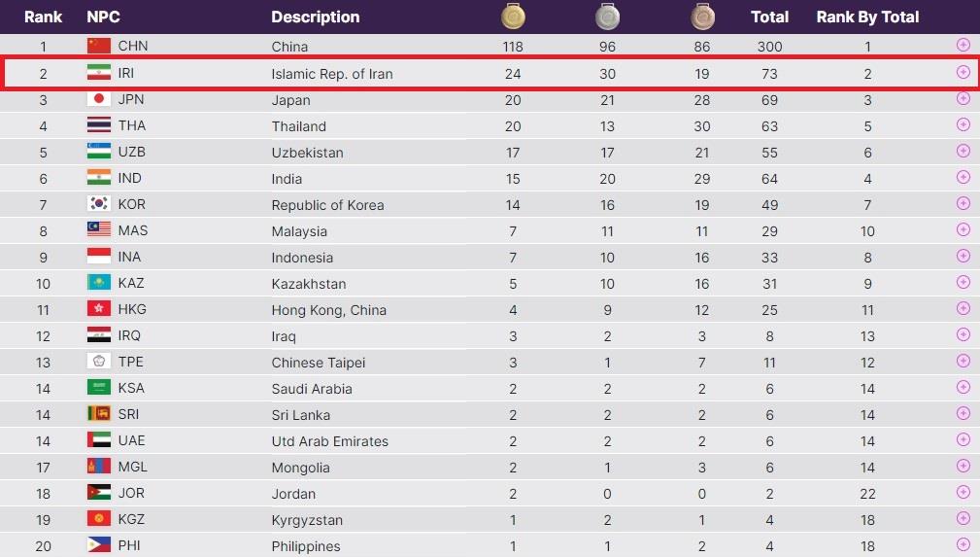The height and width of the screenshot is (557, 980).
Task: Click the Uzbekistan country name
Action: point(307,153)
